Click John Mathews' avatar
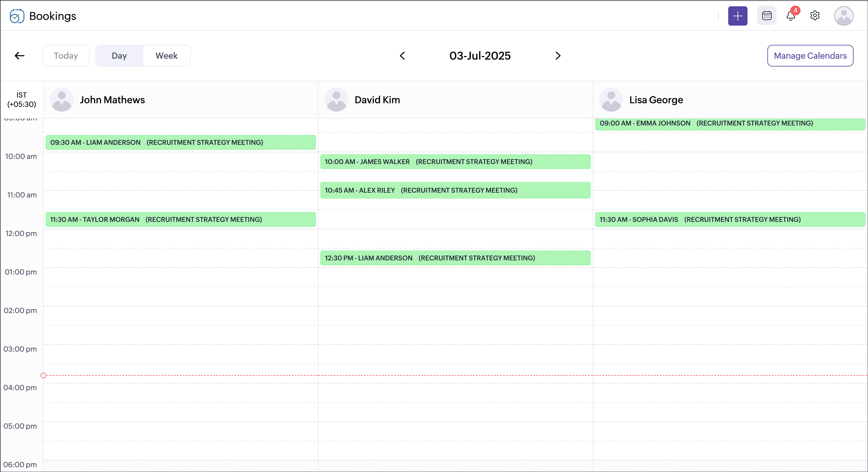 (62, 100)
